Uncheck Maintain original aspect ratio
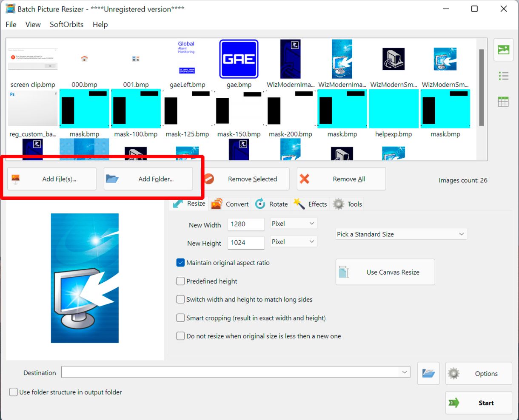This screenshot has height=420, width=519. [x=180, y=263]
